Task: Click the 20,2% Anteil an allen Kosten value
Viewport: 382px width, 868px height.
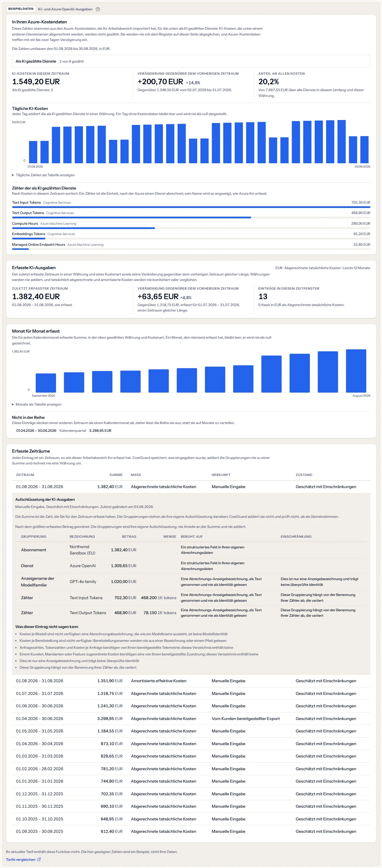Action: click(268, 82)
